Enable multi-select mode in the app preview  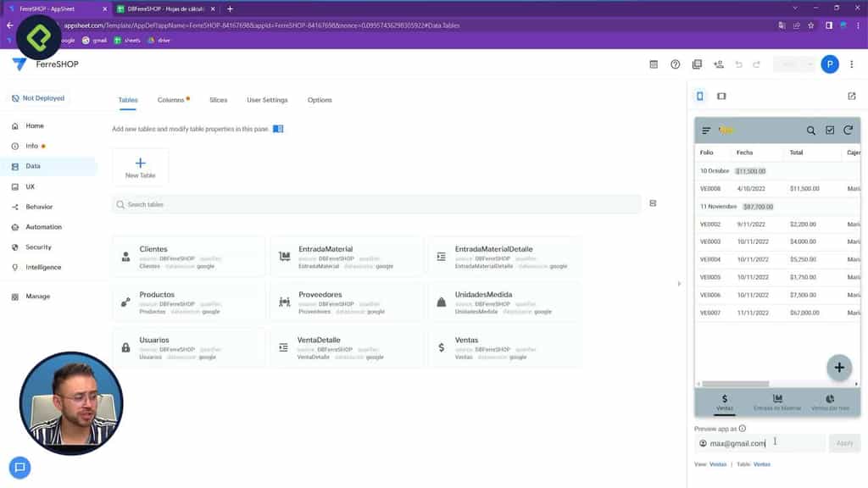tap(828, 130)
